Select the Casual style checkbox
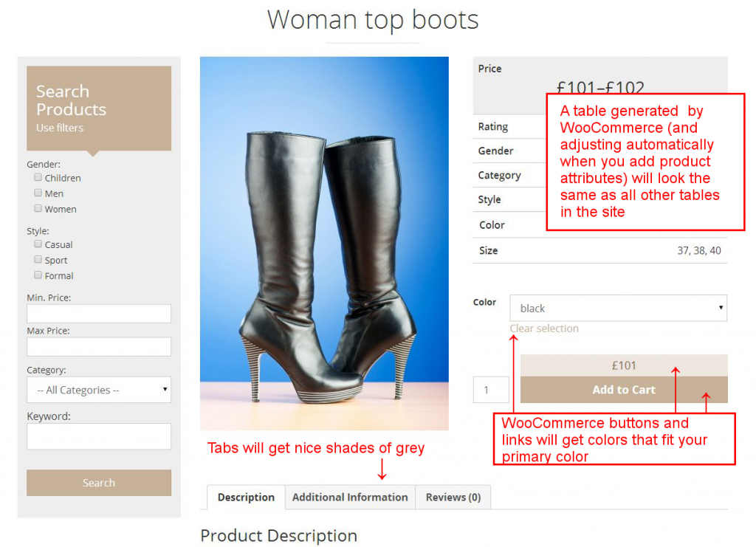 (x=38, y=244)
